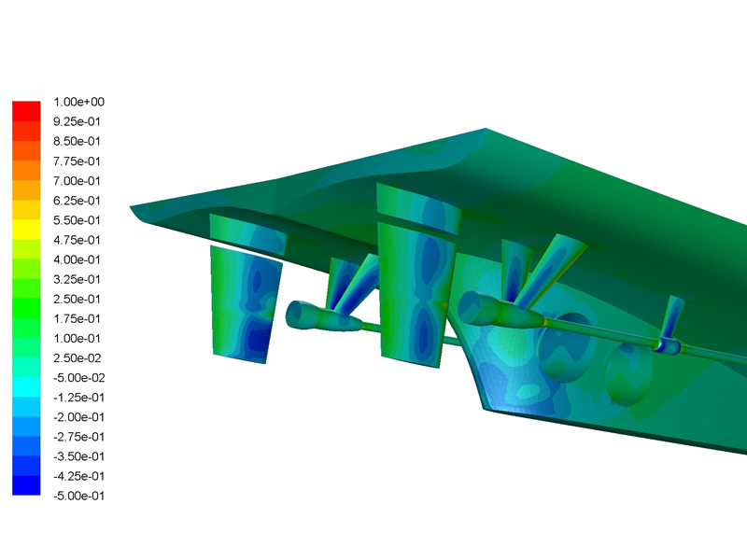Click the -2.00e-01 legend label

point(78,417)
